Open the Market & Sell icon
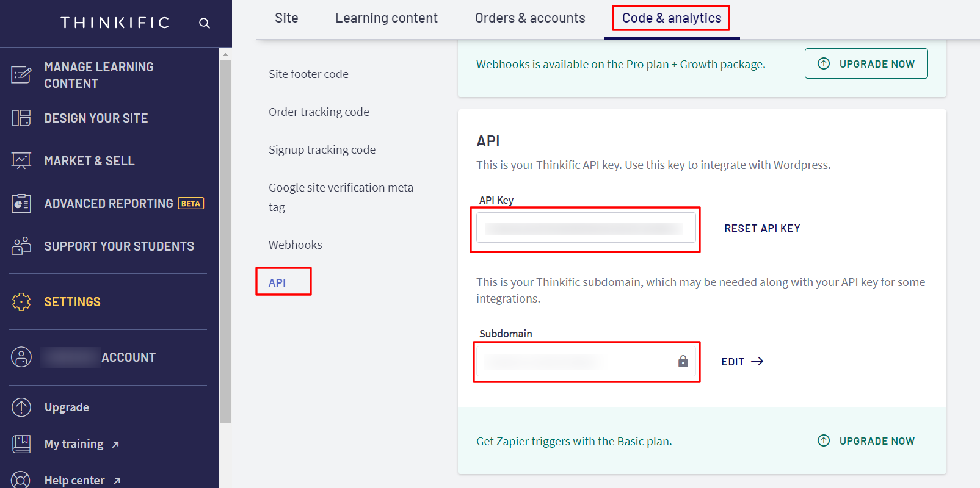The height and width of the screenshot is (488, 980). [x=21, y=160]
